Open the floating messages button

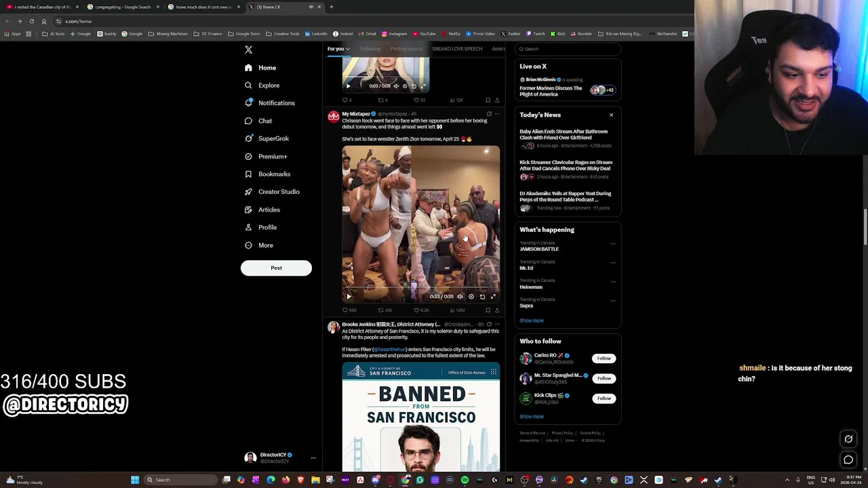coord(848,460)
